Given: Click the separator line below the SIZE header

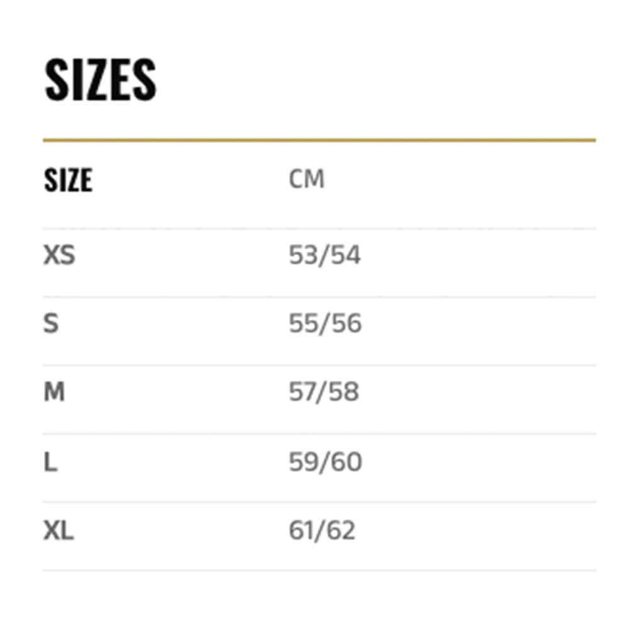Looking at the screenshot, I should (x=319, y=228).
